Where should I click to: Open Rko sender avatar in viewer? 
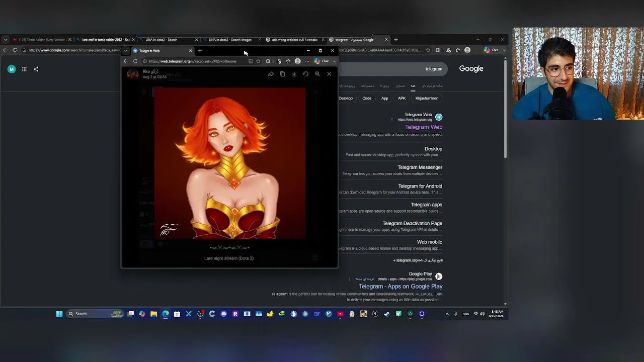click(x=133, y=74)
